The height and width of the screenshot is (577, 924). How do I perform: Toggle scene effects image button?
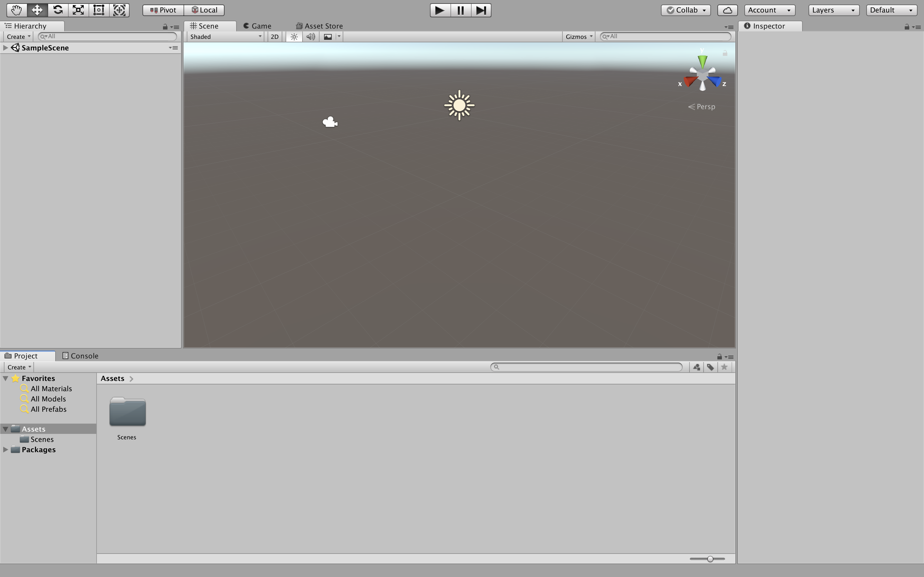(x=328, y=37)
